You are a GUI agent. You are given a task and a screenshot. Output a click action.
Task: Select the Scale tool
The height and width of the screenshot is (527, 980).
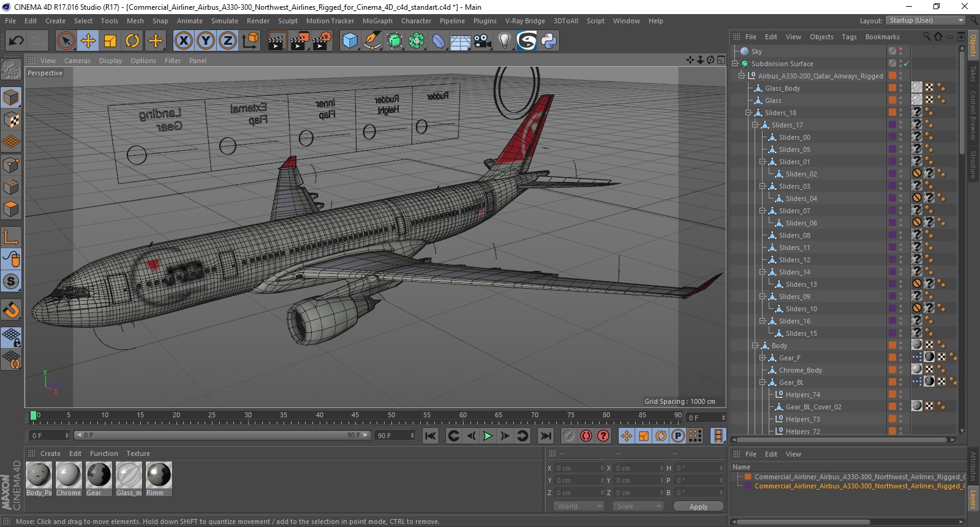point(110,41)
